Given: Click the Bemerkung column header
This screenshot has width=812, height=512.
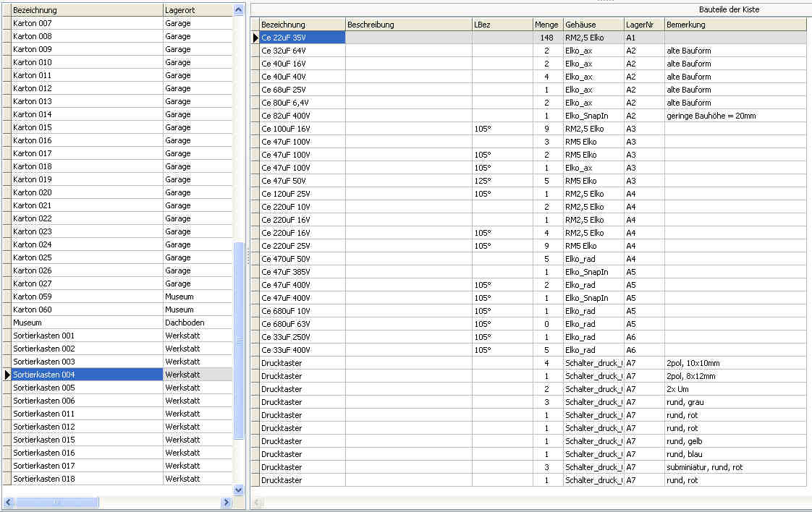Looking at the screenshot, I should (735, 25).
